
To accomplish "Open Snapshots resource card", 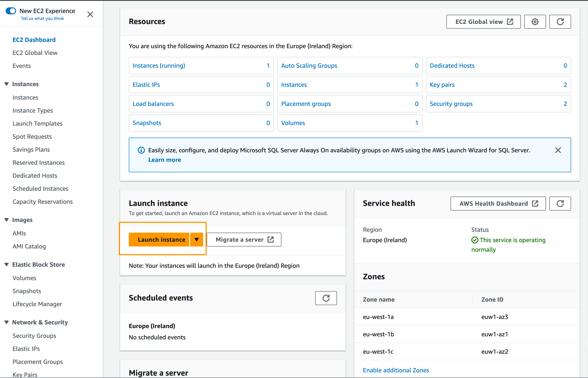I will 201,123.
